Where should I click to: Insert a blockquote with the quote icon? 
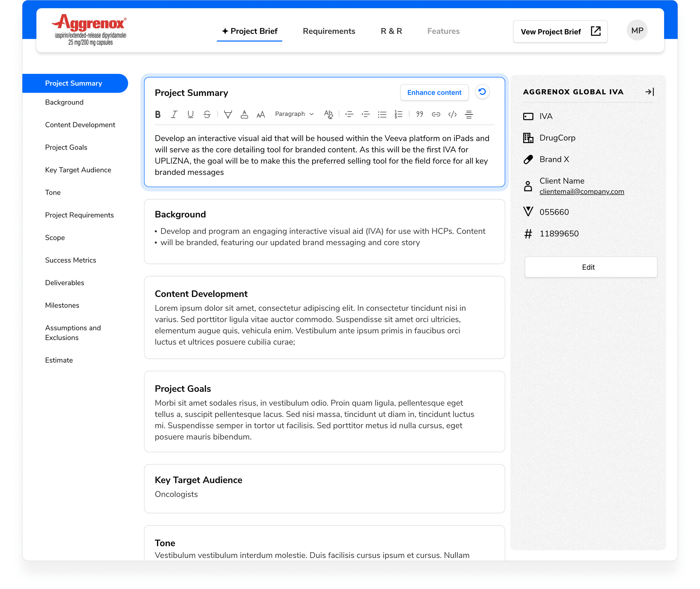point(419,115)
